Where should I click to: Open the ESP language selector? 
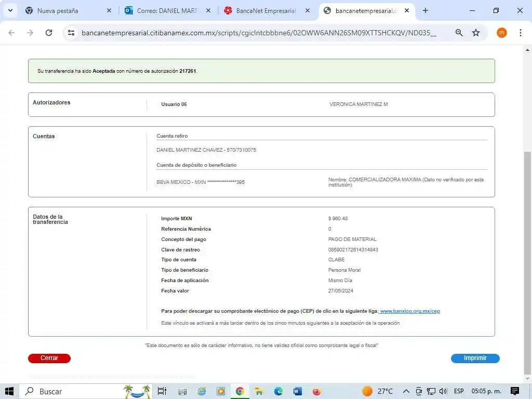click(459, 391)
